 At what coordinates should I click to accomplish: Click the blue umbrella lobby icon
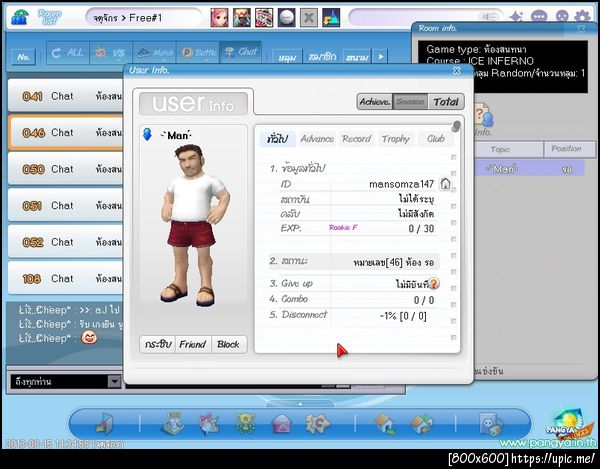click(20, 17)
